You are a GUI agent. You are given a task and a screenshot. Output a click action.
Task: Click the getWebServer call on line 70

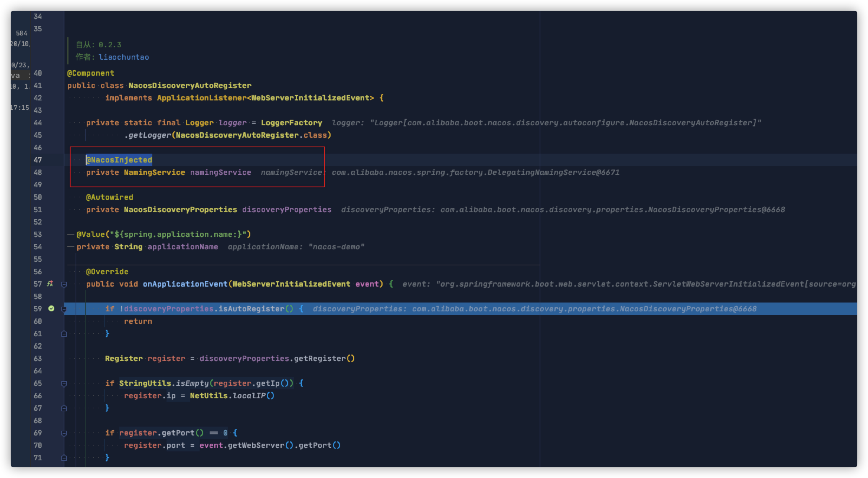click(x=256, y=445)
